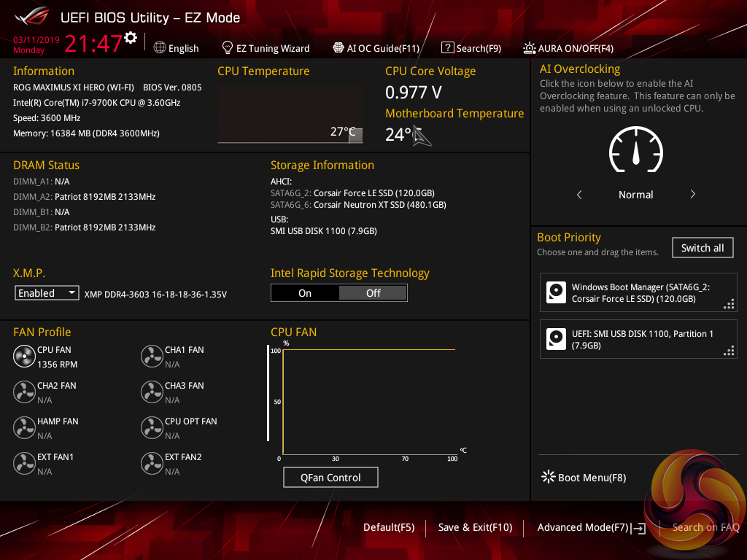Turn Intel Rapid Storage Technology On
Viewport: 747px width, 560px height.
[305, 293]
